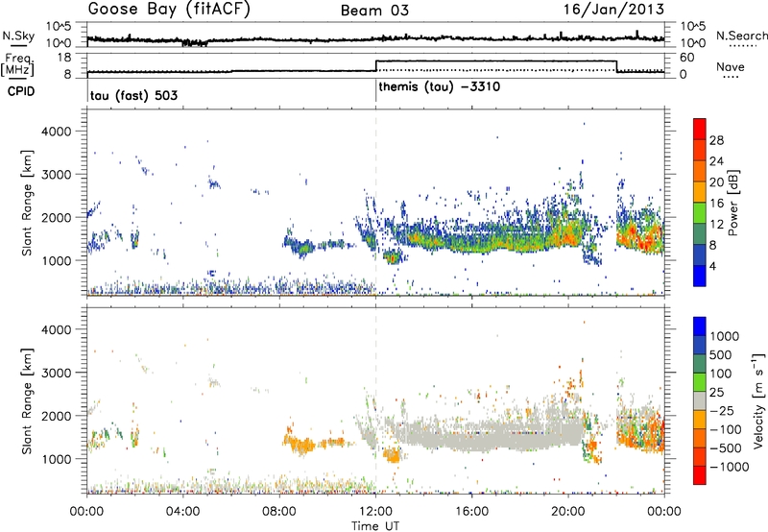The width and height of the screenshot is (768, 532).
Task: Click the "Power [dB]" colorbar label
Action: pos(732,203)
